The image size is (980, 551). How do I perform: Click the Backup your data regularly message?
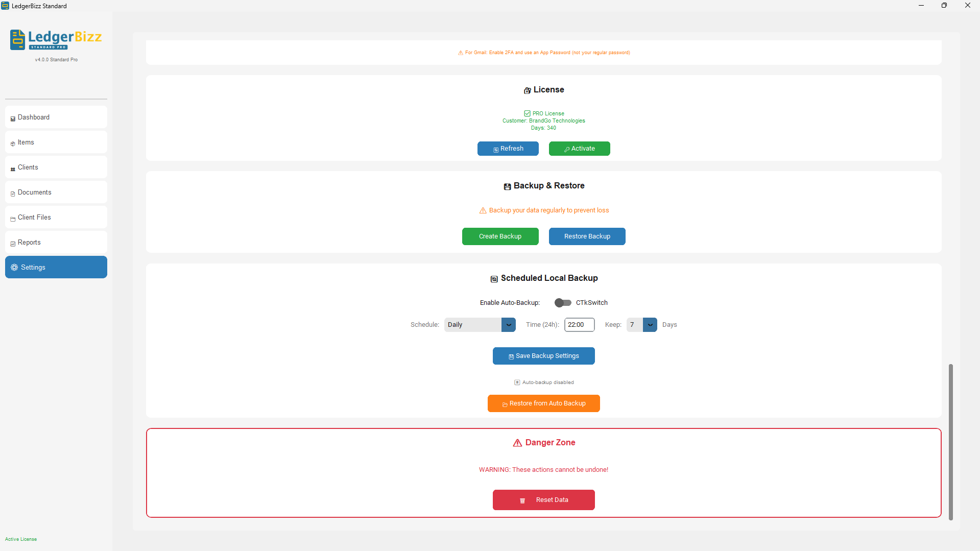548,210
